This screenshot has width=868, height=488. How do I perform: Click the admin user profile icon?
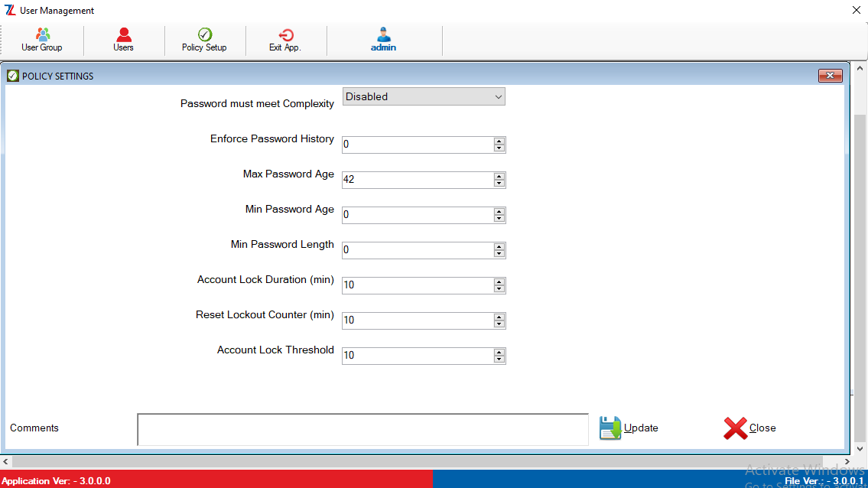(x=383, y=35)
